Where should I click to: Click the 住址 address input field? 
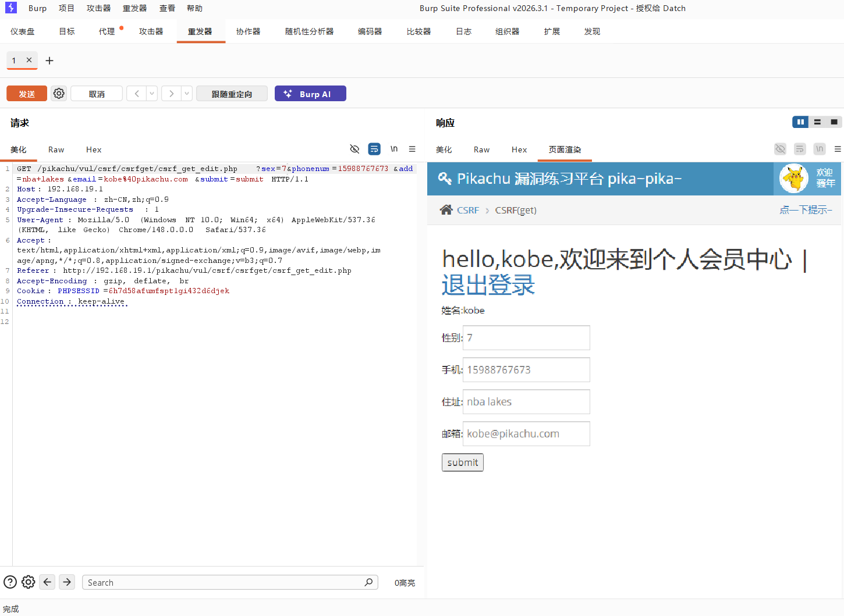(526, 402)
